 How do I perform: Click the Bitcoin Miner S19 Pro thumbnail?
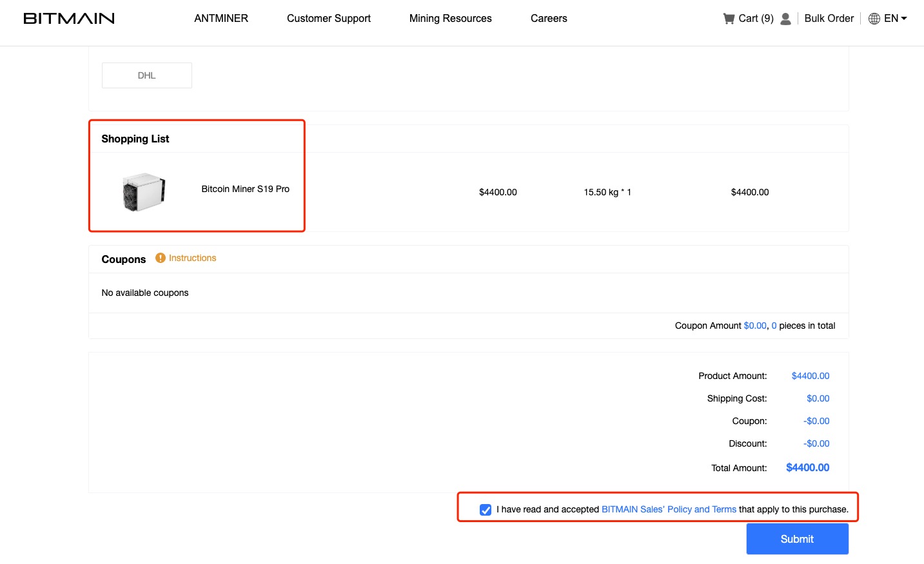[x=144, y=192]
